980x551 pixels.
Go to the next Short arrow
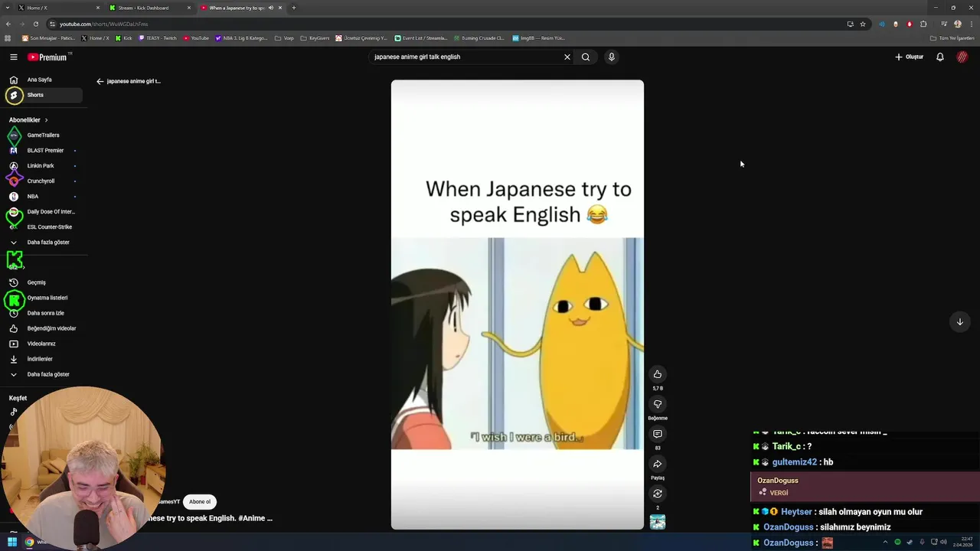pyautogui.click(x=959, y=321)
